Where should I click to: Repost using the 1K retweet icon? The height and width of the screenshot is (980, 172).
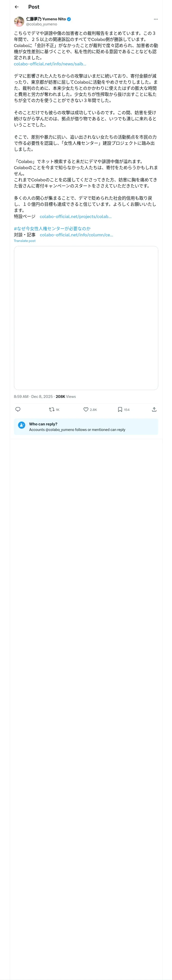coord(52,409)
